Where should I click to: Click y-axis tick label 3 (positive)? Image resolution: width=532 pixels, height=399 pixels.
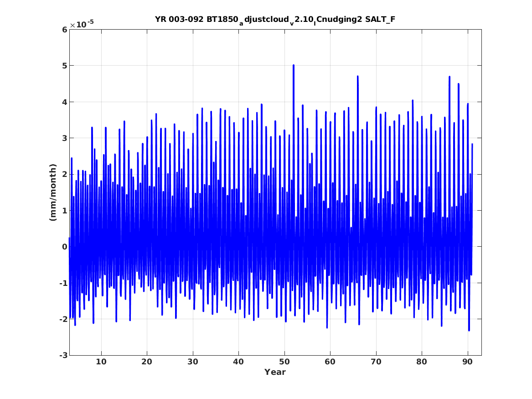64,138
